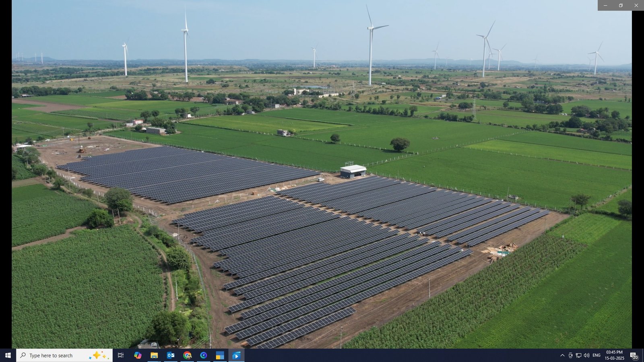
Task: Open the blue-and-yellow tiles app on taskbar
Action: click(x=219, y=355)
